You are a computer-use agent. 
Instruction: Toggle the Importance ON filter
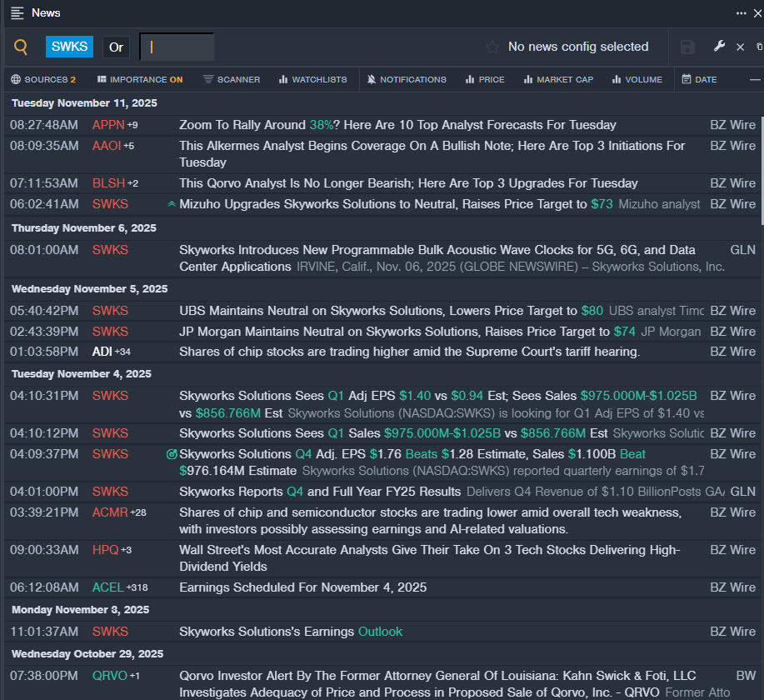coord(140,80)
